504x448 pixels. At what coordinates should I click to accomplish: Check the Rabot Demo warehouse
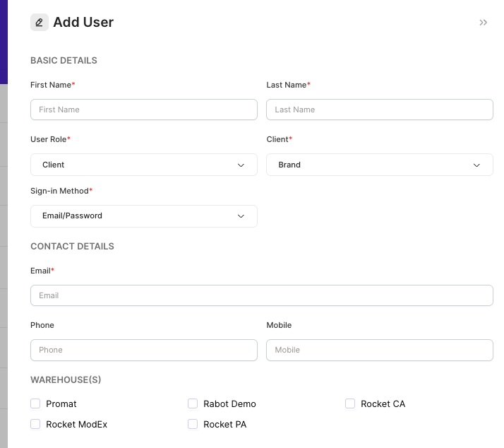point(193,403)
